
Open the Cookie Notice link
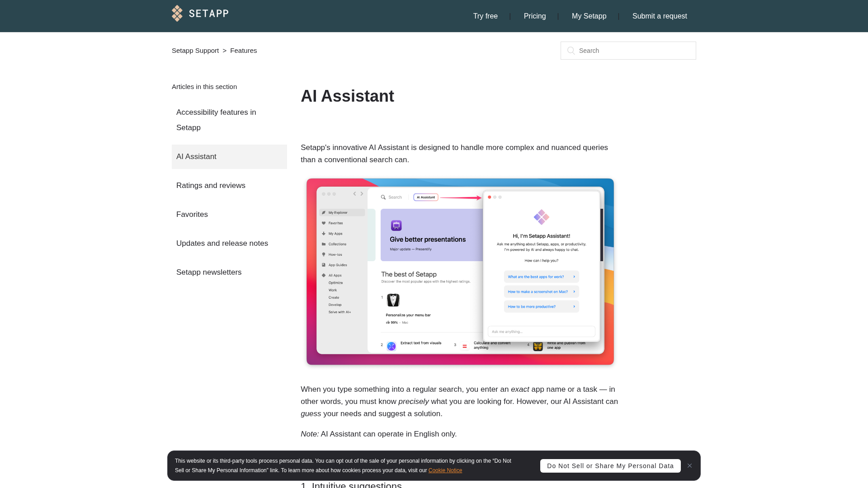click(445, 470)
